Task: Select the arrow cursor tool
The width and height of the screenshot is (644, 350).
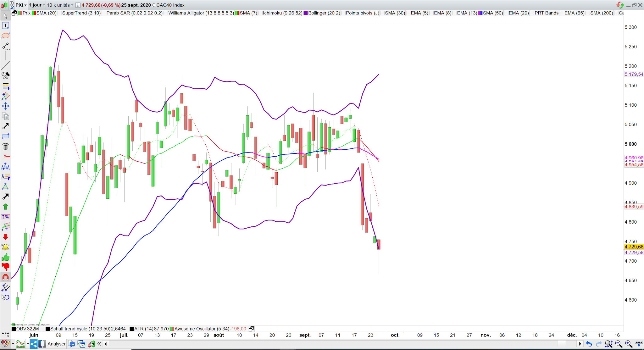Action: point(5,15)
